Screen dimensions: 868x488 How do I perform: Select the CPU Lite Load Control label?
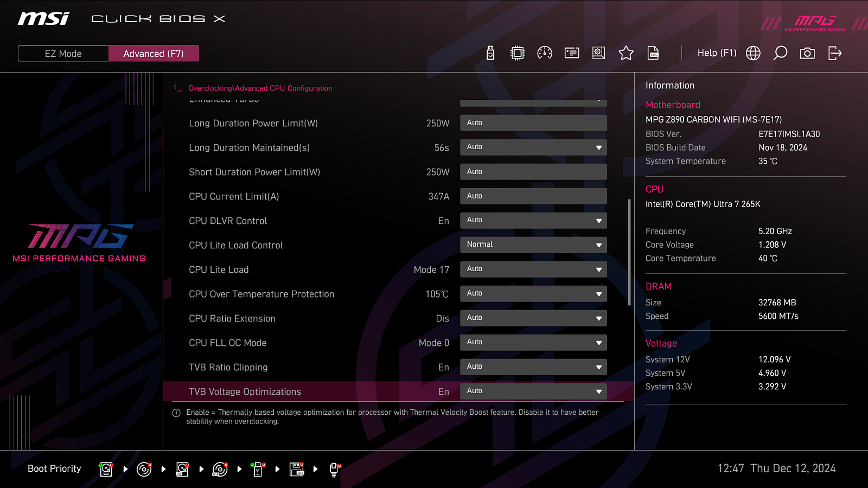pos(236,246)
